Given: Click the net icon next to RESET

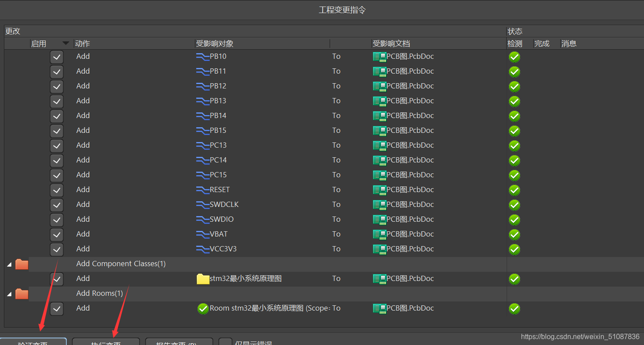Looking at the screenshot, I should [x=203, y=190].
